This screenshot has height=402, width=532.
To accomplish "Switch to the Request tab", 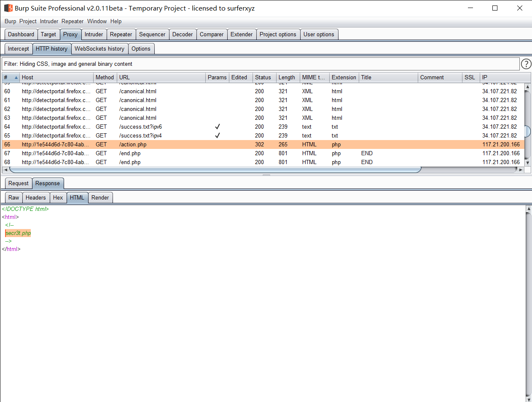I will pyautogui.click(x=19, y=183).
